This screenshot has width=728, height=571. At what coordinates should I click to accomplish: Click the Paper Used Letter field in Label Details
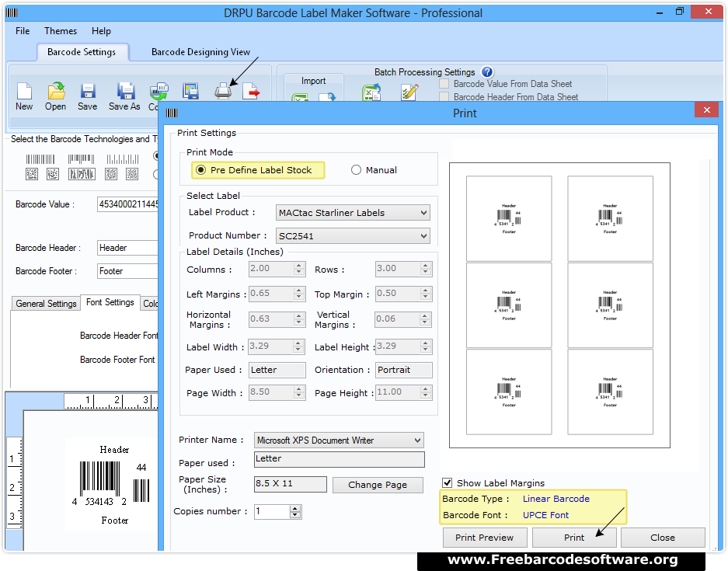[x=277, y=370]
